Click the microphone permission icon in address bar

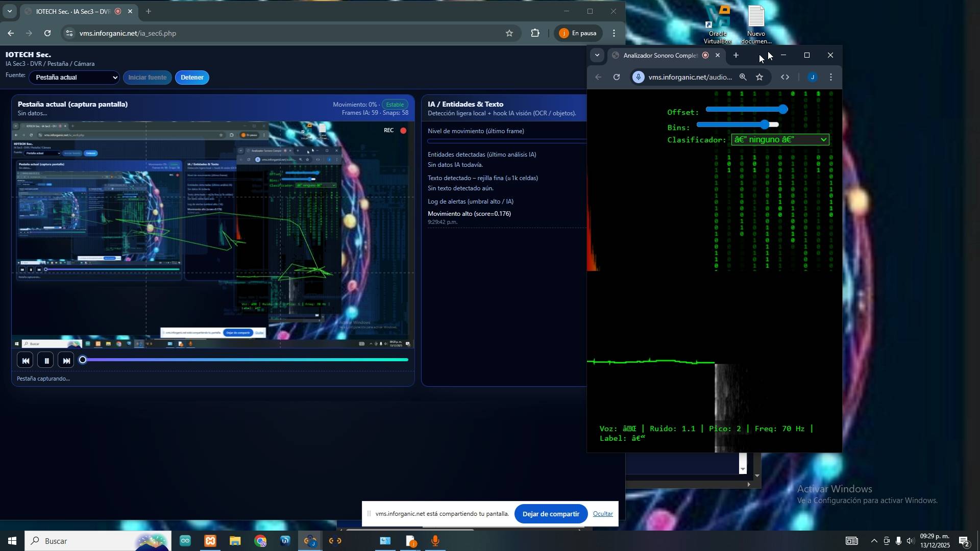coord(638,78)
